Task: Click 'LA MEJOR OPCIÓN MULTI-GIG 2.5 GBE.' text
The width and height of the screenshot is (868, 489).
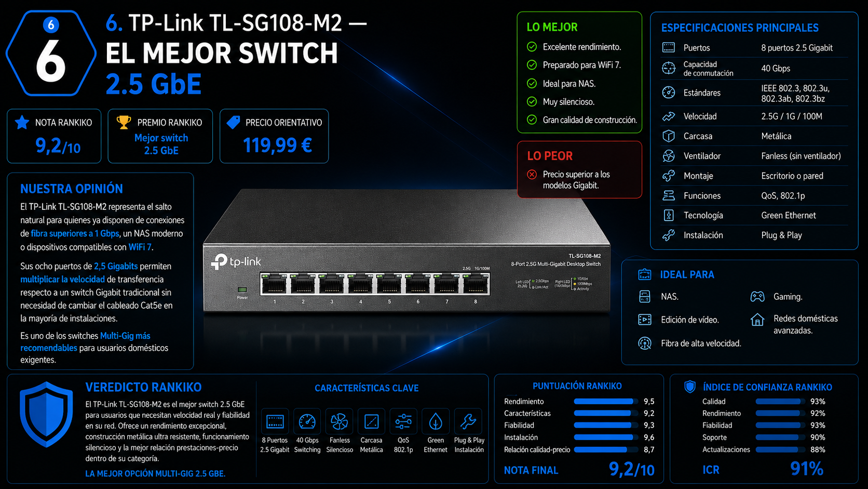Action: click(155, 473)
